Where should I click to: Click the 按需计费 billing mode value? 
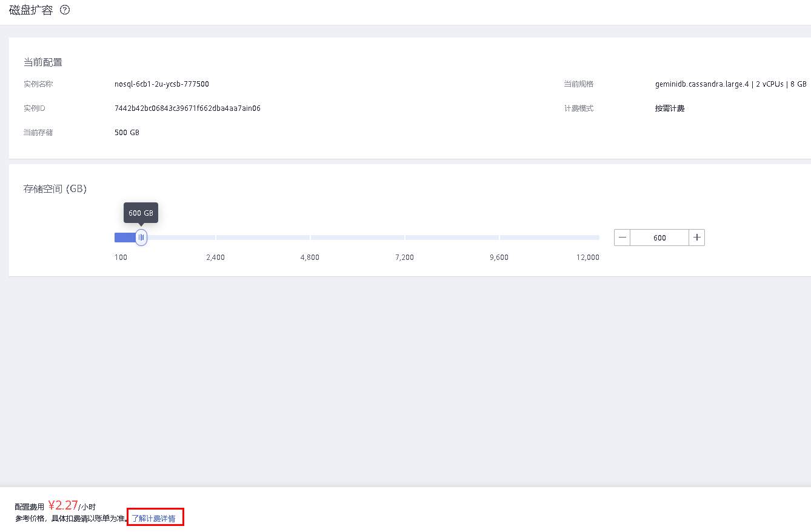click(669, 108)
